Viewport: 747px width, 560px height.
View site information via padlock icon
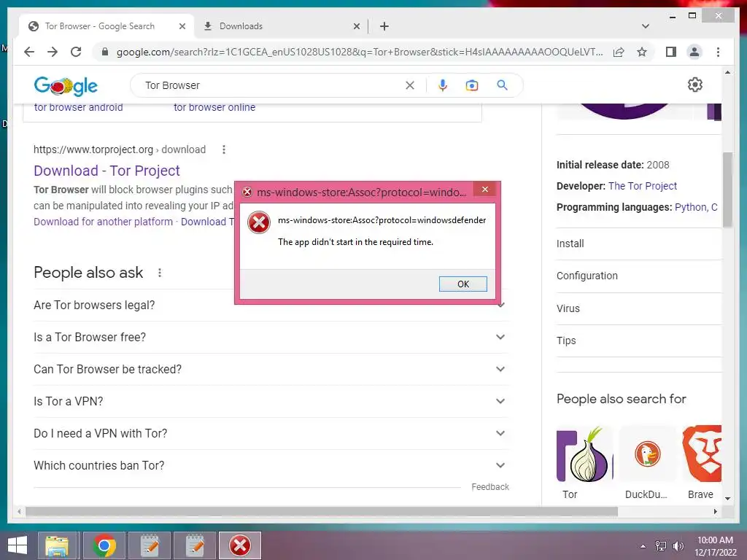pos(105,52)
